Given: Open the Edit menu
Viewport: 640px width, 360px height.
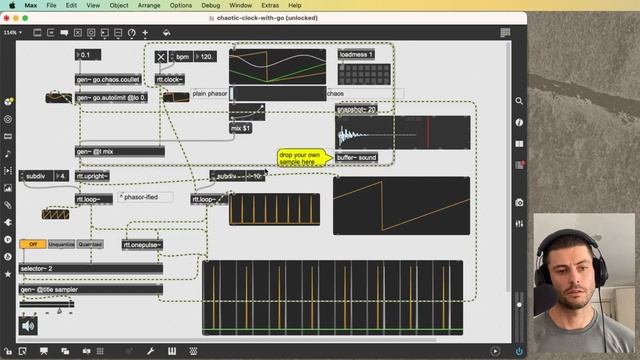Looking at the screenshot, I should pos(71,5).
